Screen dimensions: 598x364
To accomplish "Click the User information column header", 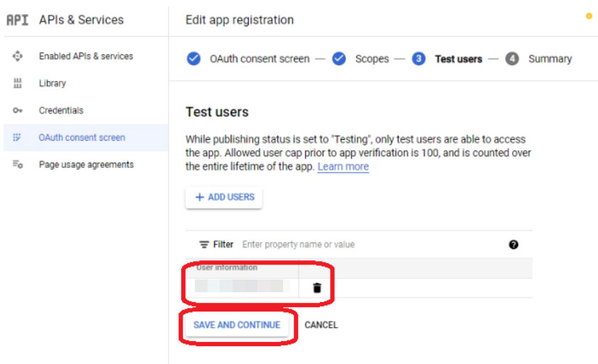I will click(227, 268).
